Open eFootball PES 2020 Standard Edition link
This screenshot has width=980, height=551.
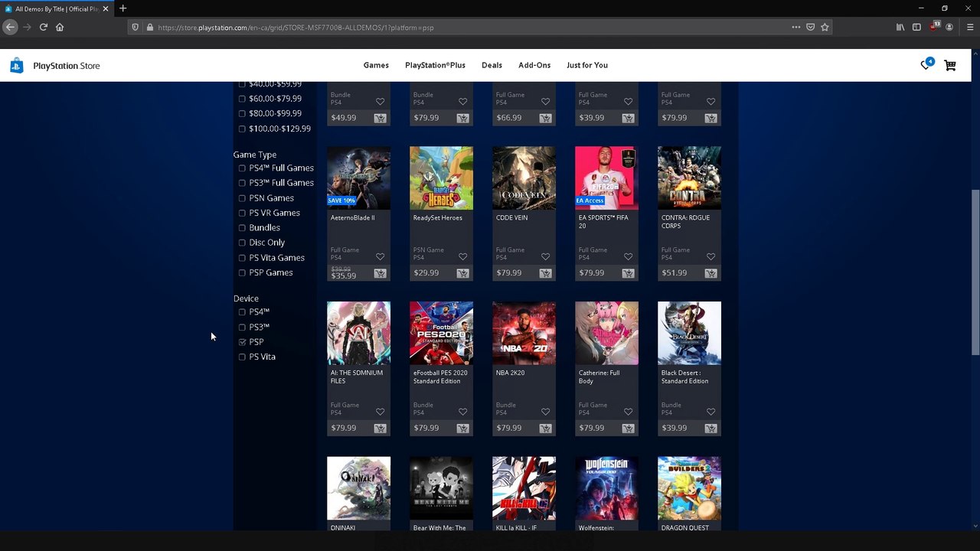440,377
